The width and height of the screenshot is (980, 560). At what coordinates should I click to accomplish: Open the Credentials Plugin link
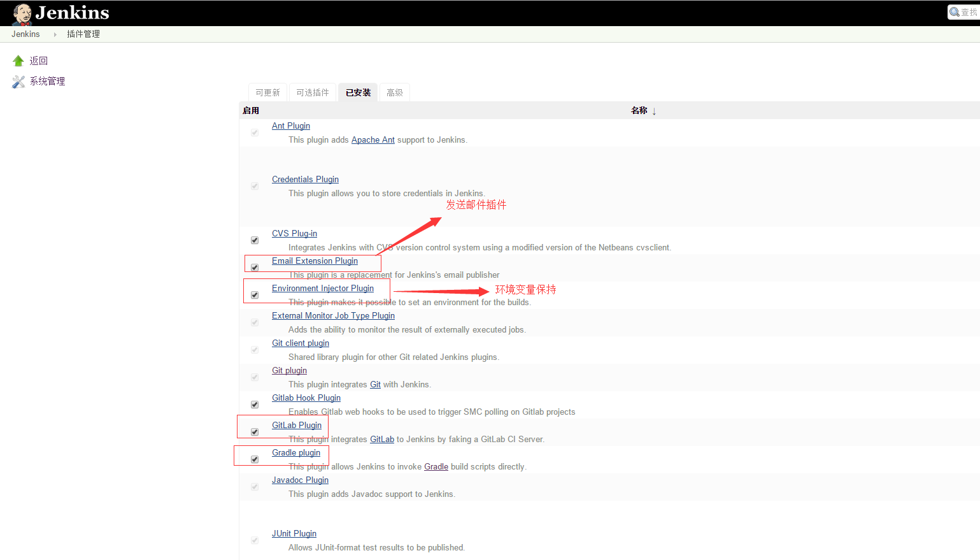tap(305, 180)
